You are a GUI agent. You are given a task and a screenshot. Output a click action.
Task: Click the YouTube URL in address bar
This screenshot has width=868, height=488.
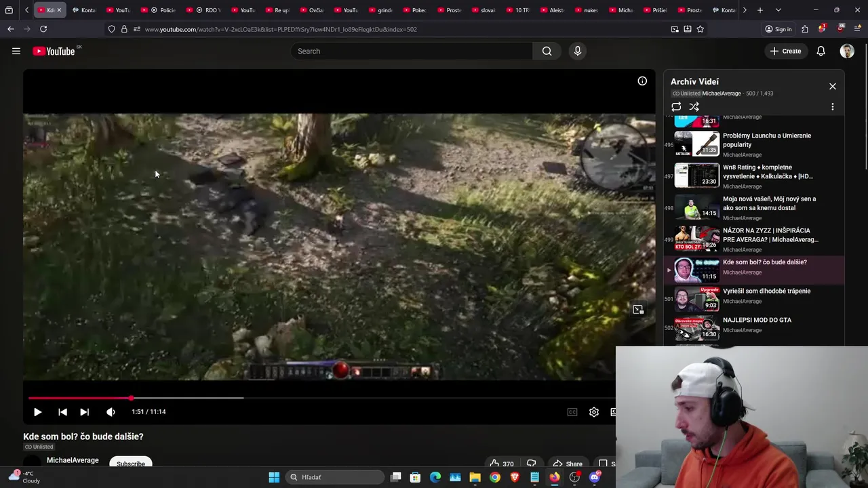point(281,29)
